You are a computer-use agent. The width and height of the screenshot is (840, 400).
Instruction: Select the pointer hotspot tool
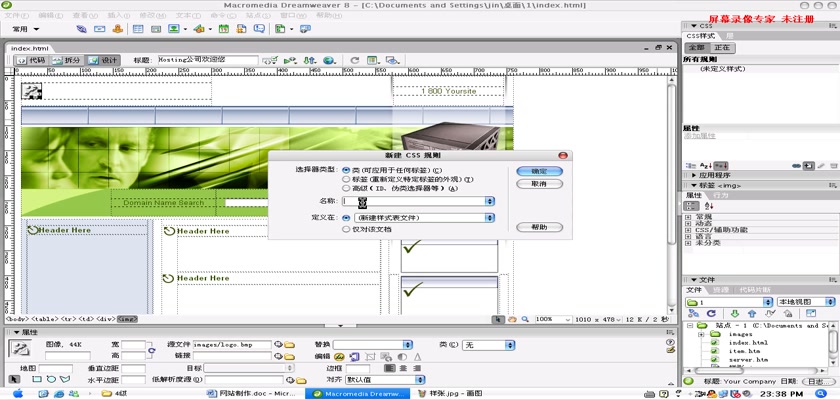pos(14,379)
